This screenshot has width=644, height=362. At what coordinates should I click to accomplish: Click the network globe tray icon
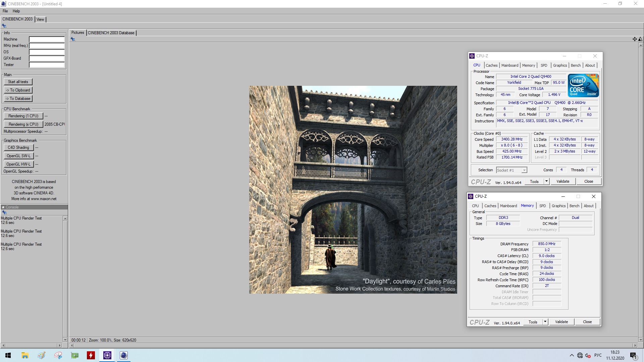pyautogui.click(x=580, y=355)
